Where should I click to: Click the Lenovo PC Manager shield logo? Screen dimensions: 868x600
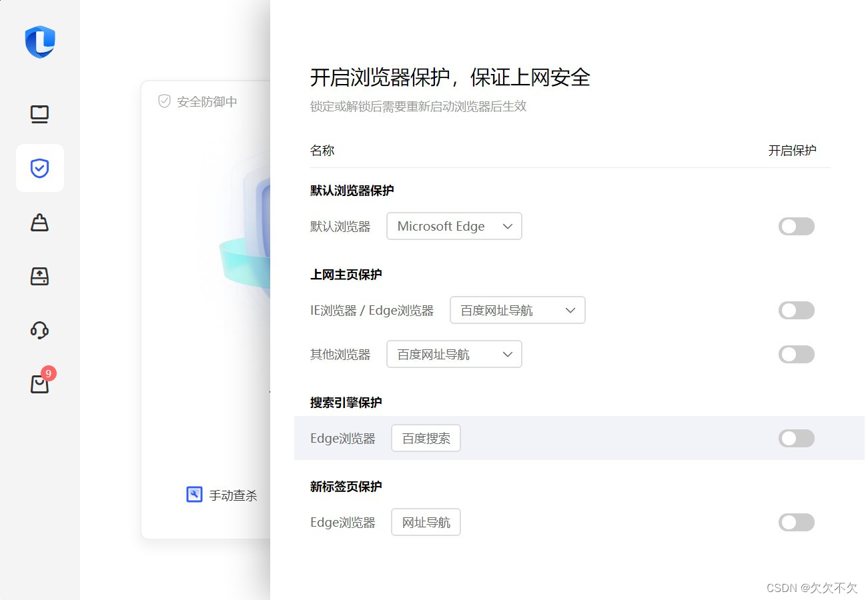click(x=40, y=41)
